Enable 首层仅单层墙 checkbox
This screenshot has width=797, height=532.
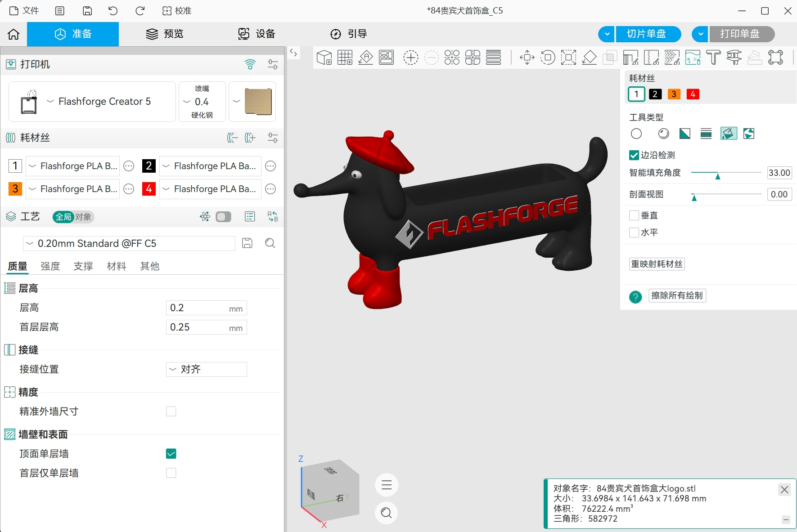(171, 473)
